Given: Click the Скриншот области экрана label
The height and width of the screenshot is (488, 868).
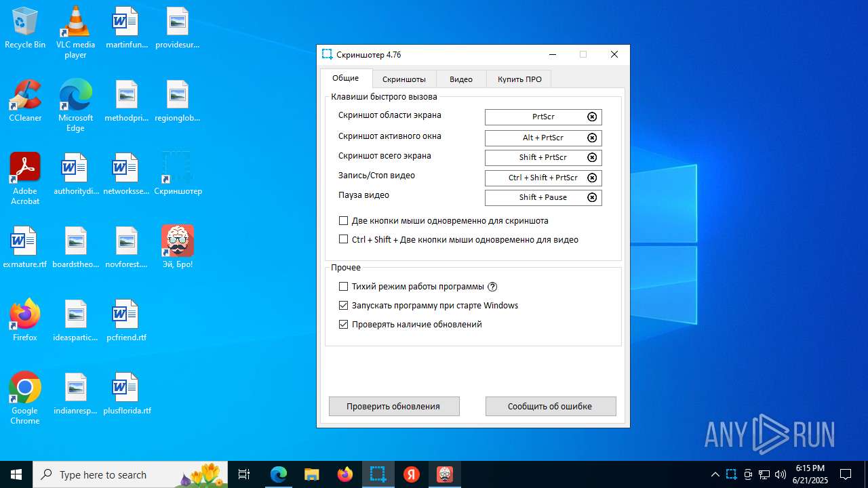Looking at the screenshot, I should click(x=390, y=115).
